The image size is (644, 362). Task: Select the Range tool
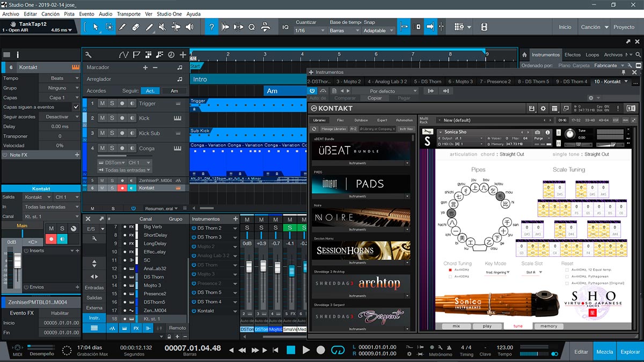click(109, 27)
